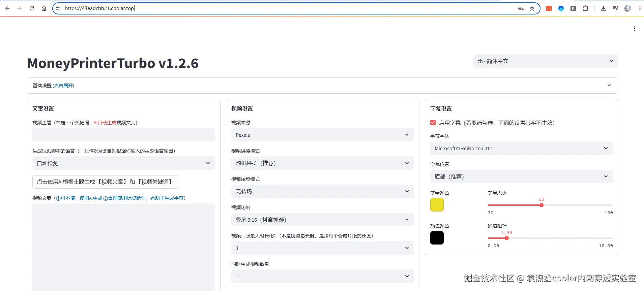
Task: Click the MoneyPrinterTurbo v1.2.6 title
Action: point(113,63)
